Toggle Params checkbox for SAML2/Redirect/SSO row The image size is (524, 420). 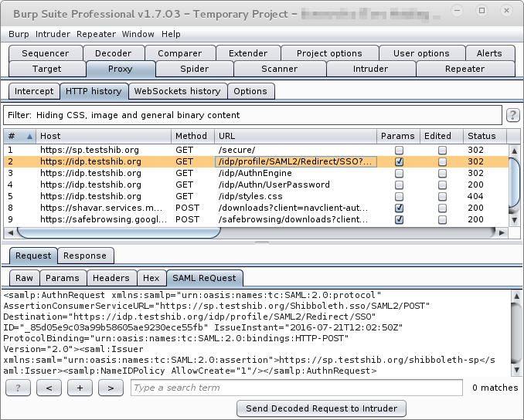coord(399,162)
